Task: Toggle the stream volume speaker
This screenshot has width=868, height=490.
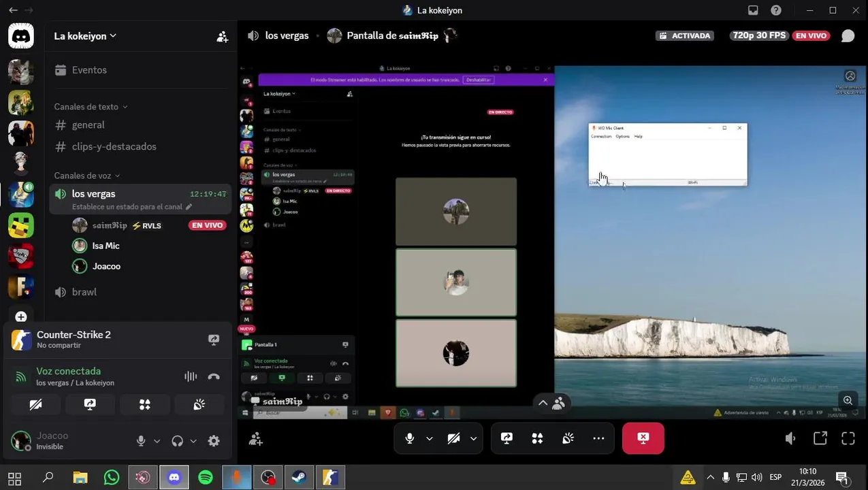Action: [x=790, y=439]
